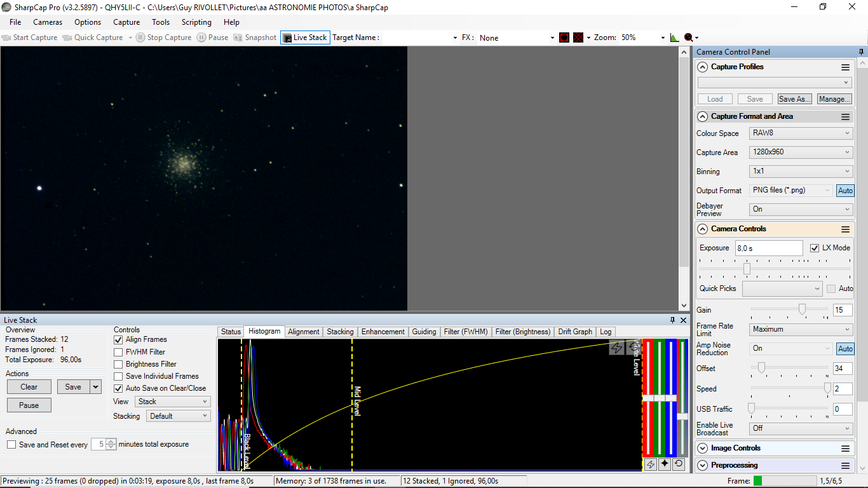The width and height of the screenshot is (868, 488).
Task: Open the File menu
Action: [15, 22]
